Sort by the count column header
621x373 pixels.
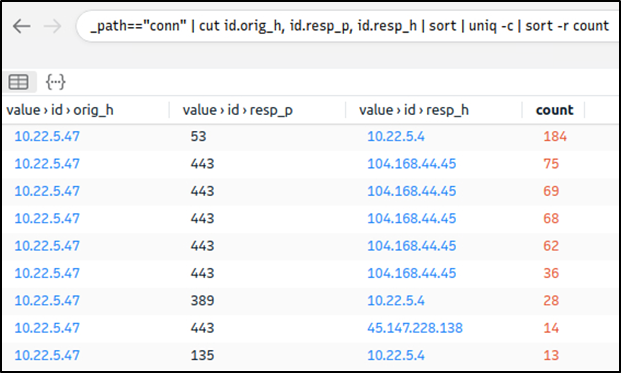pos(554,110)
